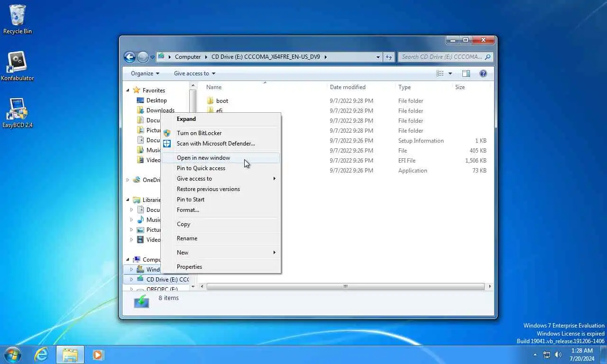Click the horizontal scrollbar thumb in file list
The image size is (607, 364).
346,287
